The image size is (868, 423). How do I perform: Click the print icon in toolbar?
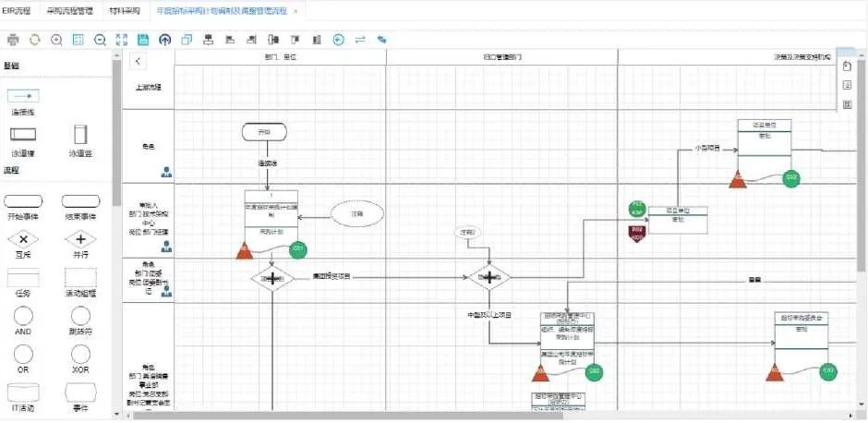pyautogui.click(x=13, y=40)
